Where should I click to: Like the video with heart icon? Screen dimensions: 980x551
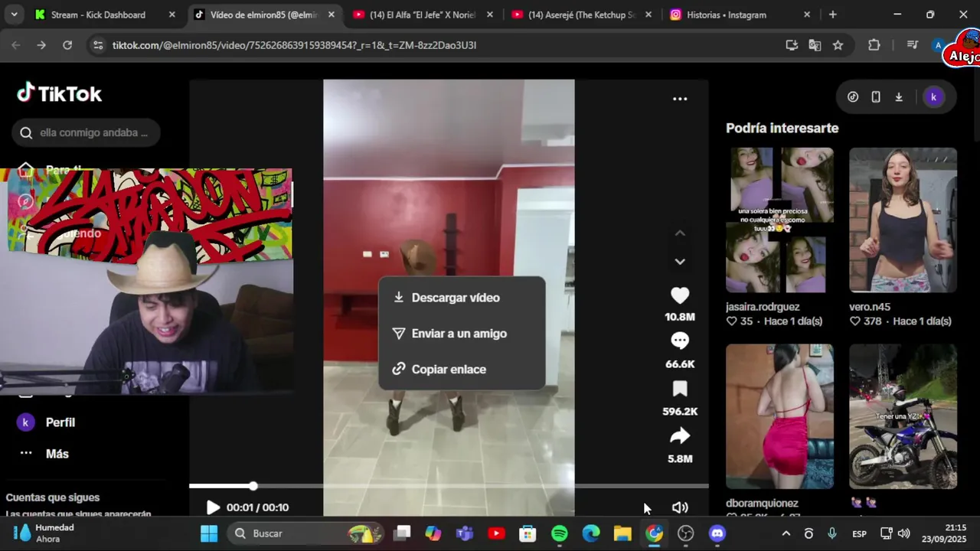(680, 295)
